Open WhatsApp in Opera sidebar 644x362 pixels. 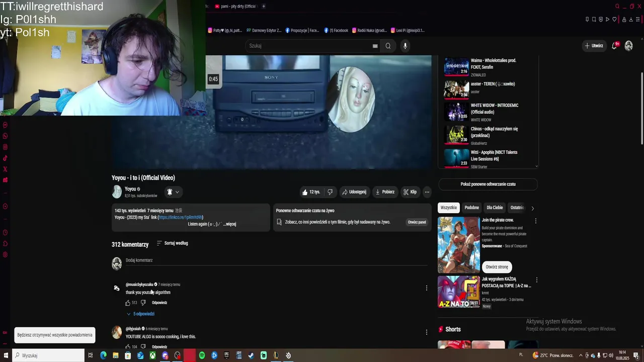pos(5,136)
